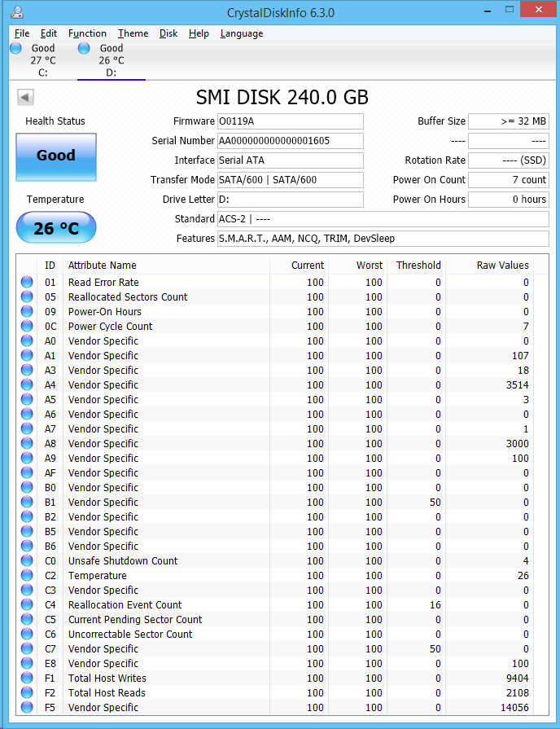Open the Function menu
The height and width of the screenshot is (729, 560).
[x=87, y=33]
